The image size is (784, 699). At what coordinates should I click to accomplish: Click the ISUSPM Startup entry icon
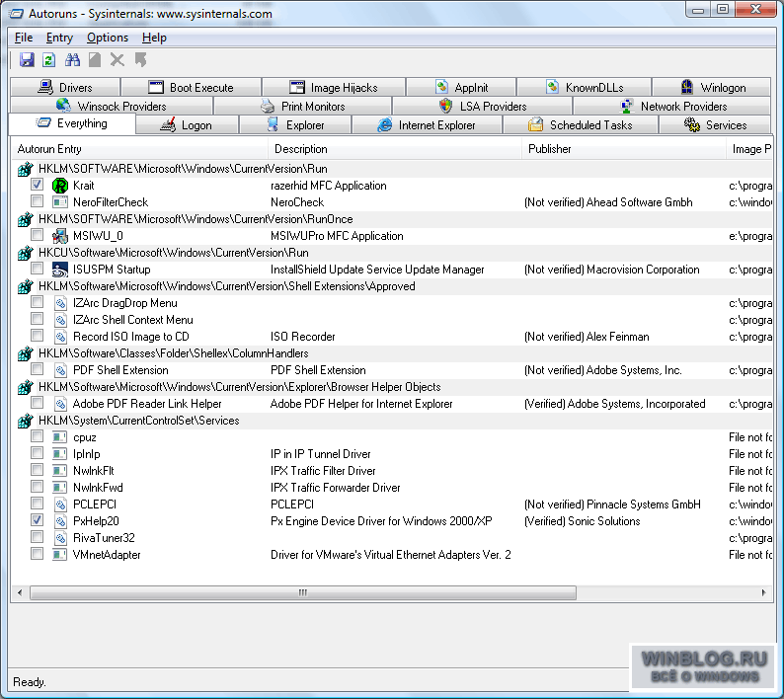(x=60, y=270)
